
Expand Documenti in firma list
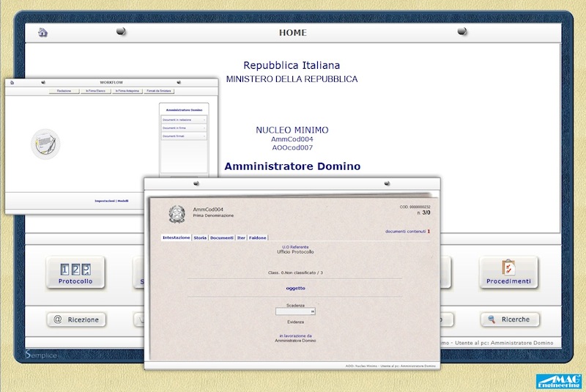point(184,127)
